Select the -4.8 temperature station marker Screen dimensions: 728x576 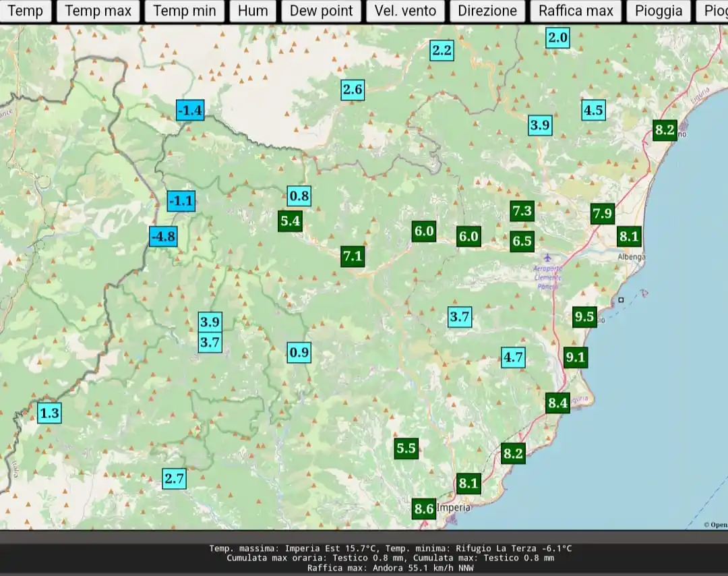[x=163, y=236]
